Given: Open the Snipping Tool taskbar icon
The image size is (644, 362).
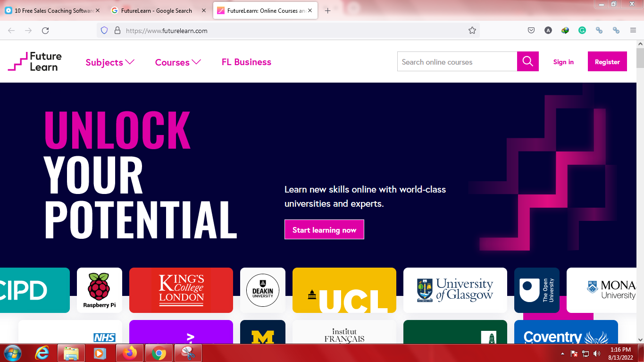Looking at the screenshot, I should [188, 353].
